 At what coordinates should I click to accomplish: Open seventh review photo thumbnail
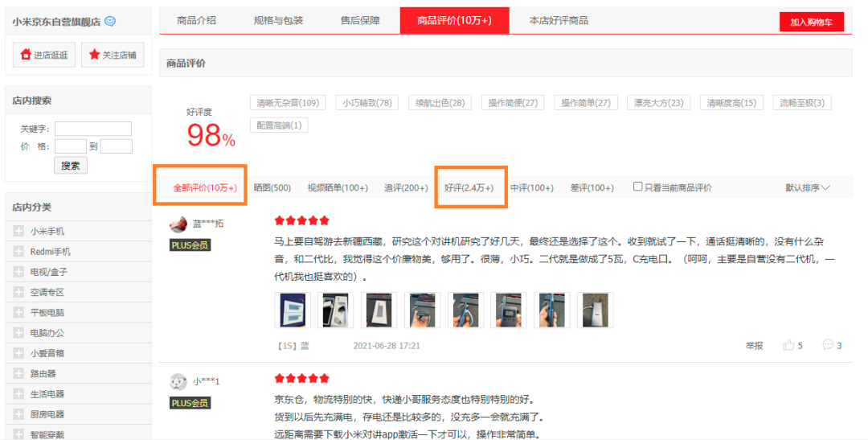click(x=552, y=310)
